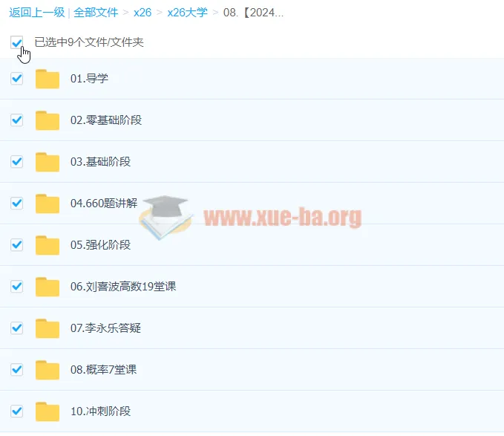This screenshot has width=504, height=436.
Task: Deselect the 03.基础阶段 checkbox
Action: (x=17, y=161)
